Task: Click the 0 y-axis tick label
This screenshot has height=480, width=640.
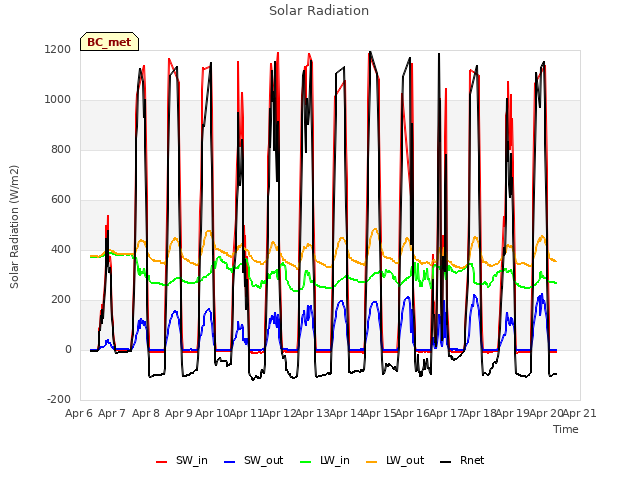Action: point(68,350)
